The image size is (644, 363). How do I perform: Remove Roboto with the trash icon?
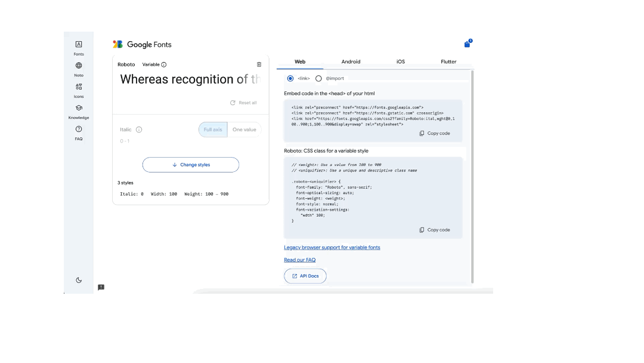point(259,64)
